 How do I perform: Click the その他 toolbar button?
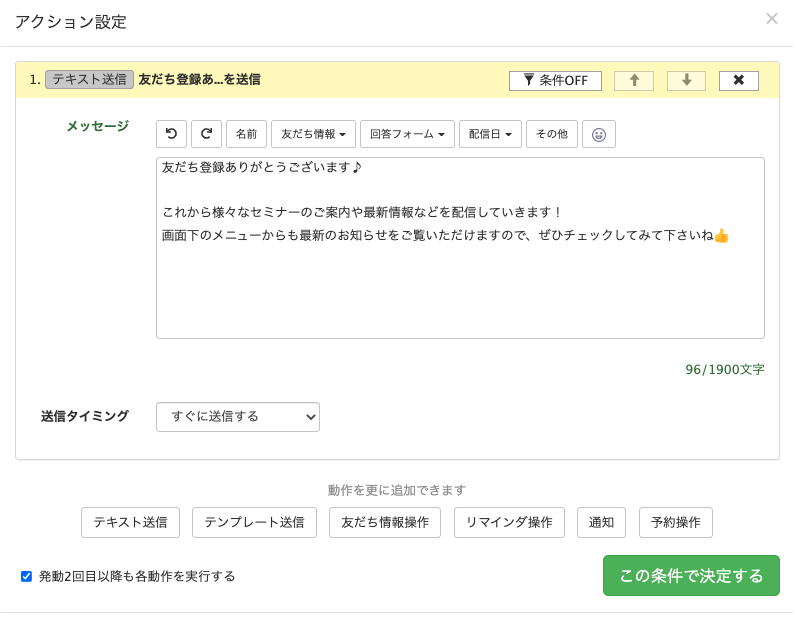[x=552, y=134]
